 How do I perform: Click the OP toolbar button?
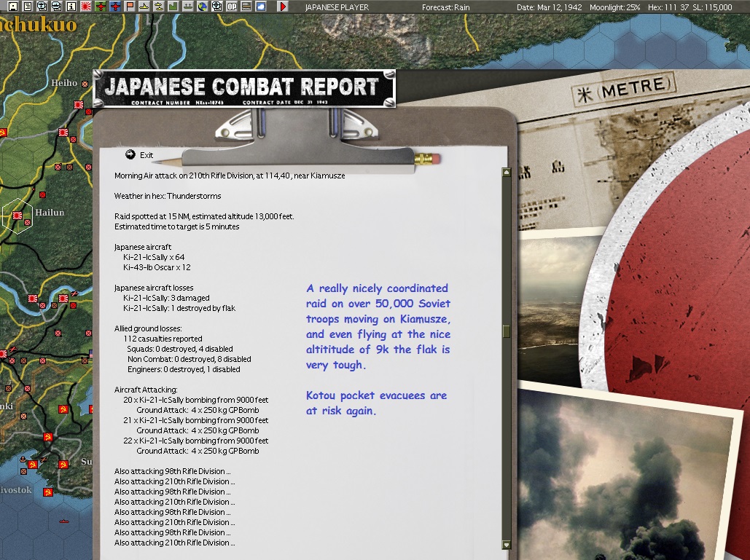point(232,7)
